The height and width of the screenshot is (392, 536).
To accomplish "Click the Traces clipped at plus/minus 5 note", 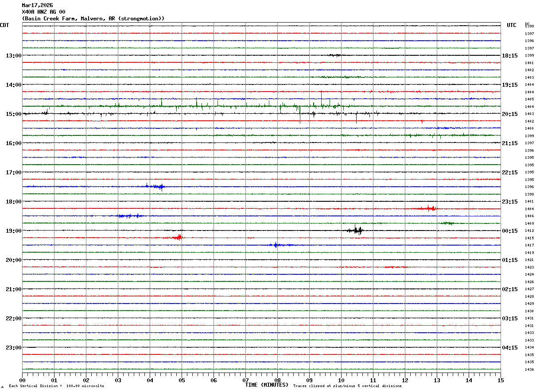I will tap(347, 386).
